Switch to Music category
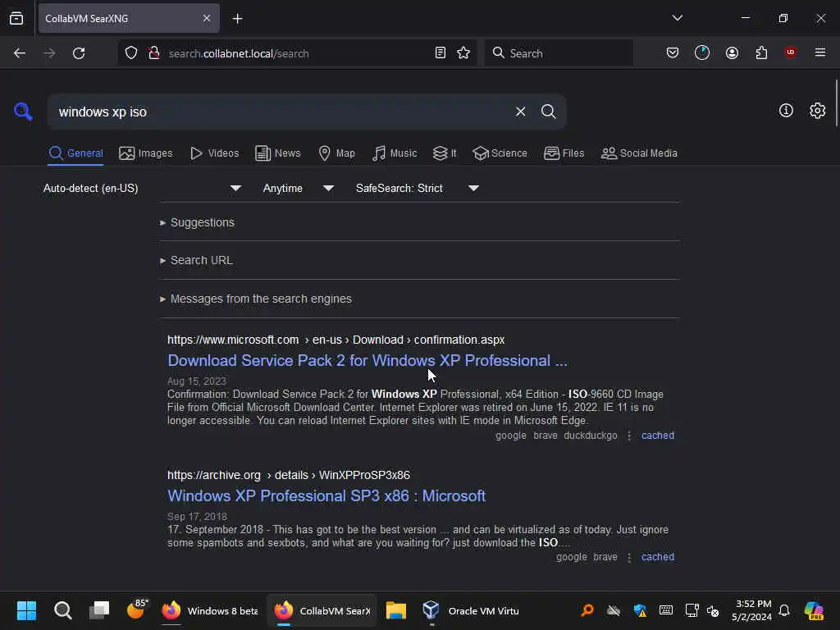The width and height of the screenshot is (840, 630). pos(395,153)
